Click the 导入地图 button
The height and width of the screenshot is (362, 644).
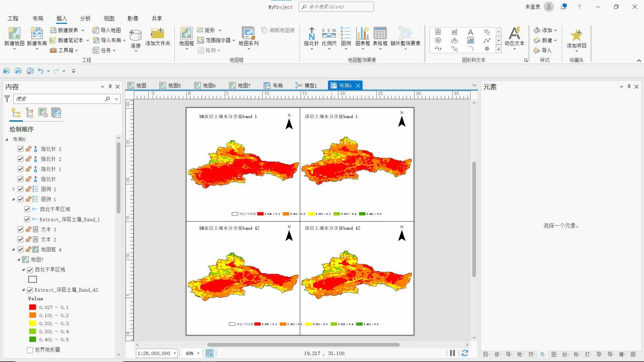tap(107, 30)
